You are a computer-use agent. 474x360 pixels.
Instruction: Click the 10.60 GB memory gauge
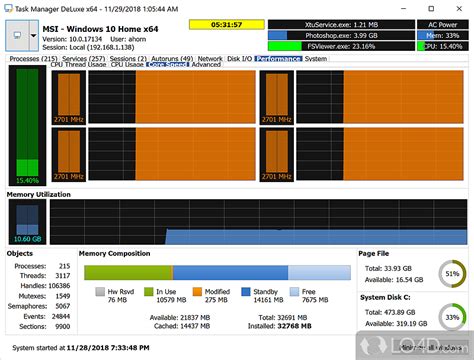click(x=27, y=222)
